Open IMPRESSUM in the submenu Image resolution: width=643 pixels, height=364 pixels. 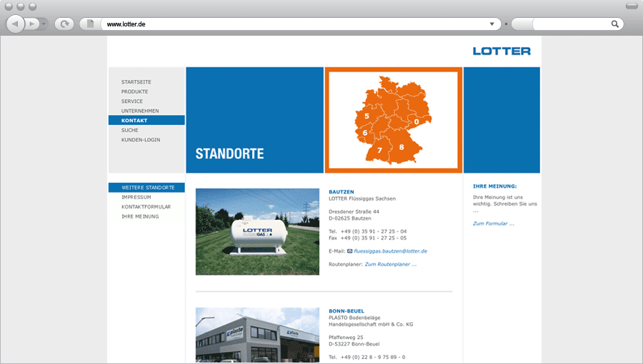pos(136,198)
